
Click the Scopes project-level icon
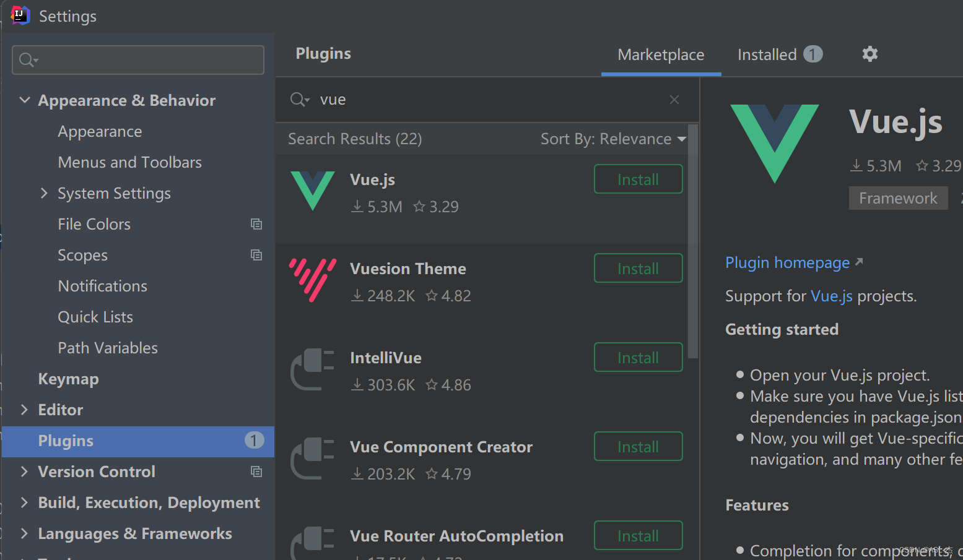[256, 255]
